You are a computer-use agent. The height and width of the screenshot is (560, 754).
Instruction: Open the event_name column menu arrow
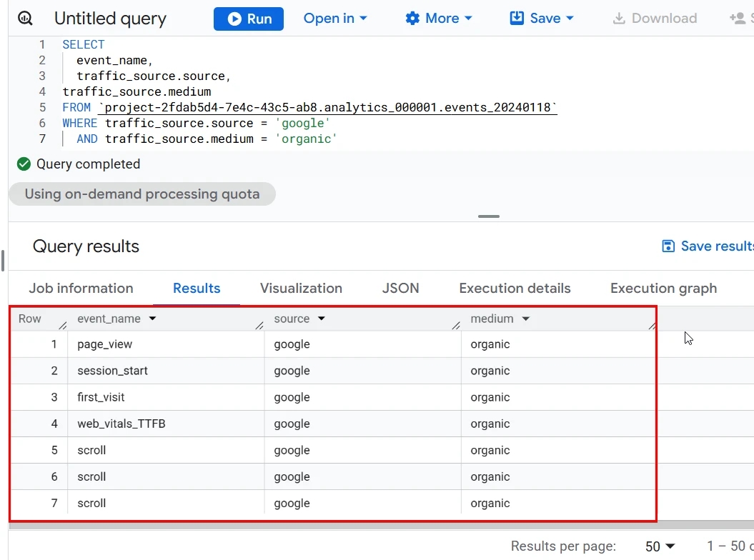(x=152, y=319)
